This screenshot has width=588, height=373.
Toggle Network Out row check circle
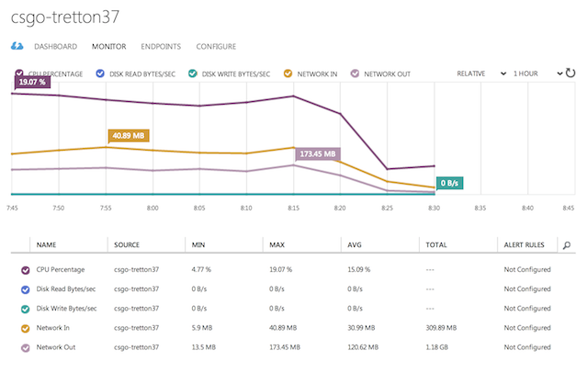25,348
